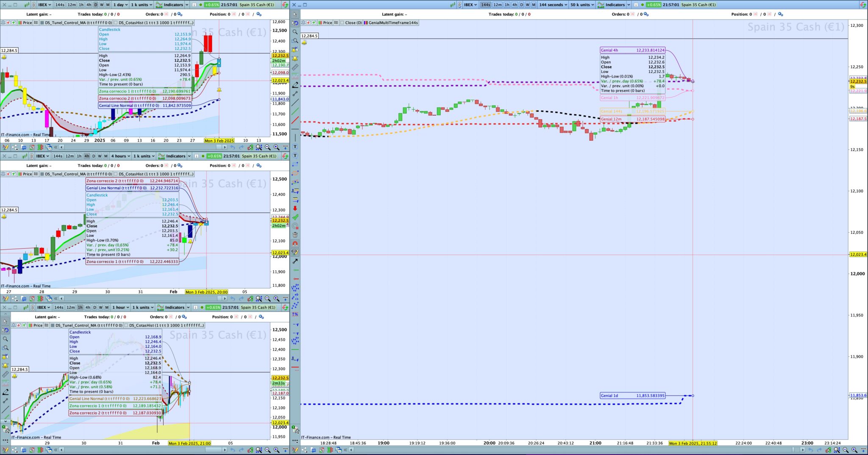Select the cursor tool in the 144 seconds chart sidebar
Image resolution: width=868 pixels, height=455 pixels.
coord(295,14)
